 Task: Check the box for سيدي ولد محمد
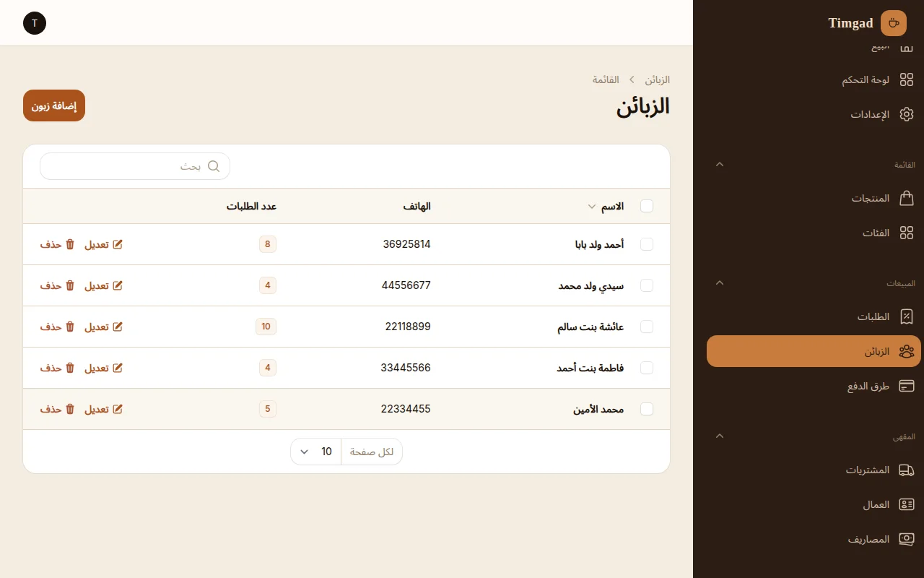[647, 285]
